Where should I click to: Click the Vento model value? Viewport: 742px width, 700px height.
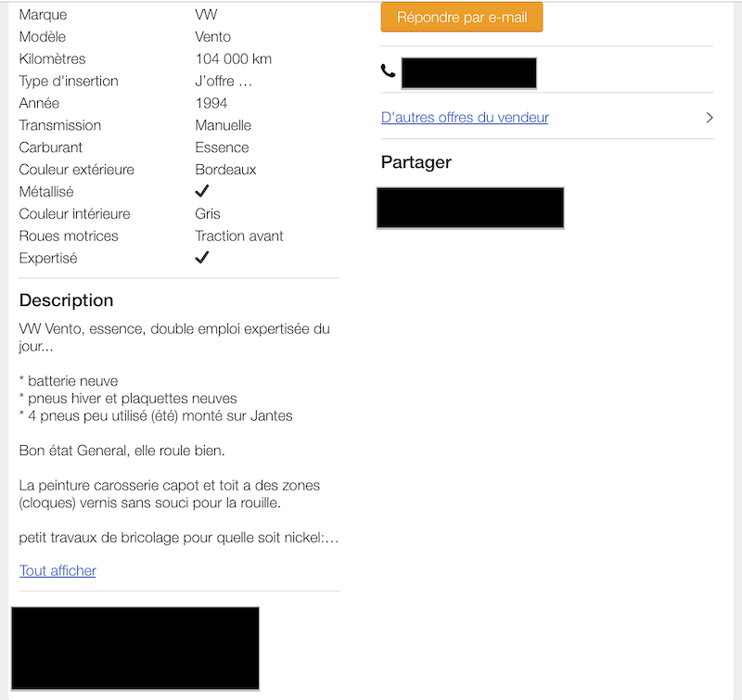pos(213,36)
